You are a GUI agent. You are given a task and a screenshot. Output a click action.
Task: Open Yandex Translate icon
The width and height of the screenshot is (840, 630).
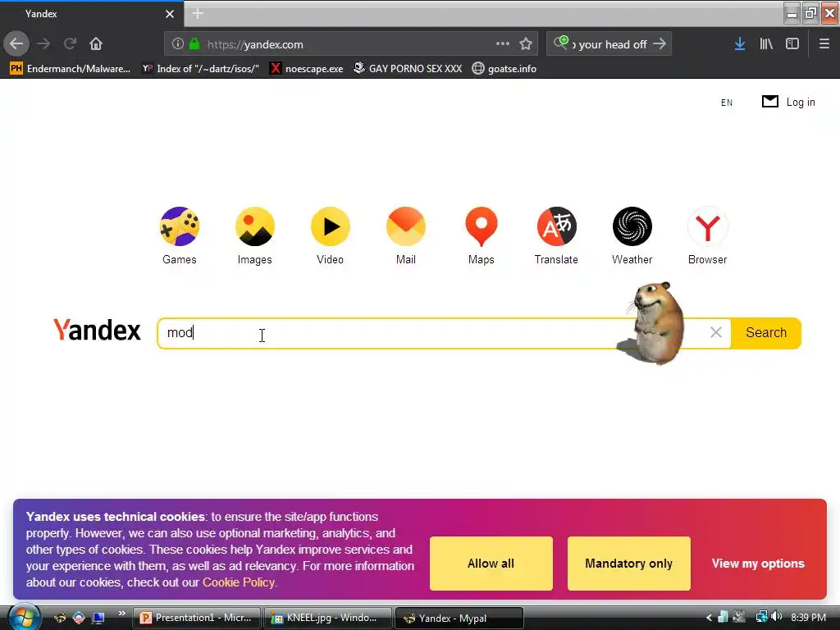tap(557, 226)
